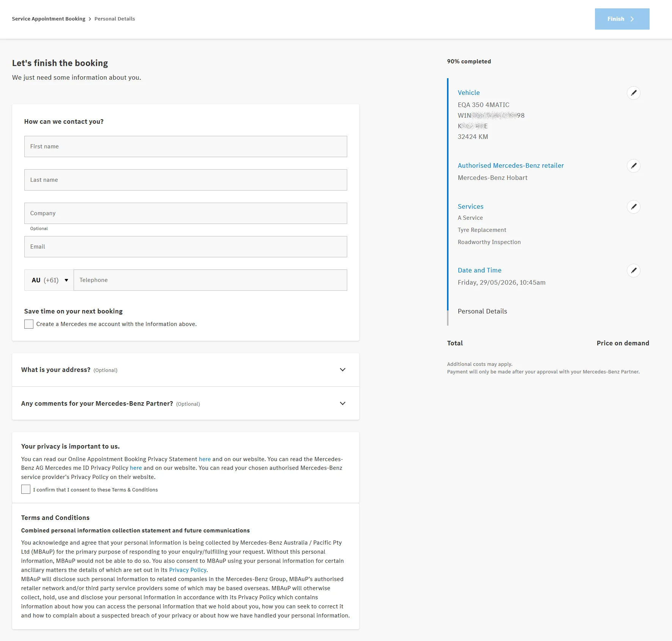
Task: Open the Authorised Mercedes-Benz retailer step link
Action: pyautogui.click(x=511, y=165)
